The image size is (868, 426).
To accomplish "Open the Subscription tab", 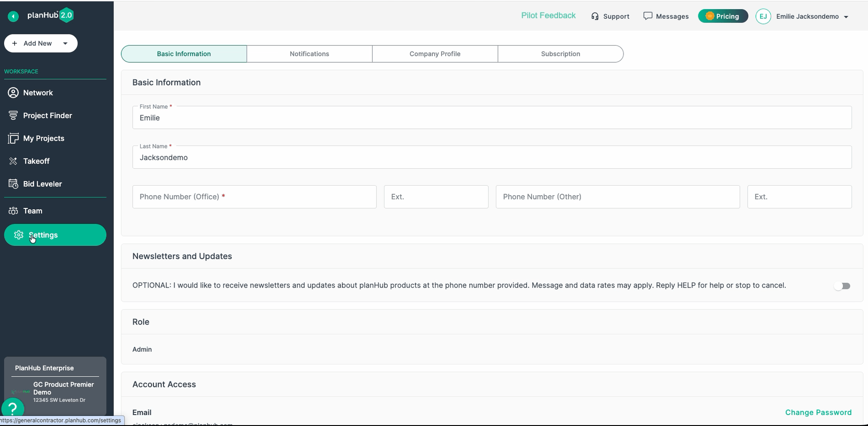I will 560,54.
